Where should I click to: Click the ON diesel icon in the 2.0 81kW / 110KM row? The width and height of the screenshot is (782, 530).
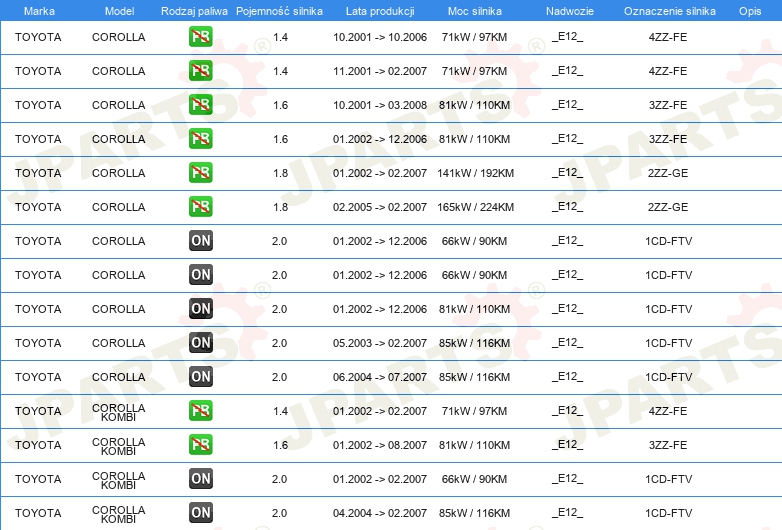(x=200, y=309)
